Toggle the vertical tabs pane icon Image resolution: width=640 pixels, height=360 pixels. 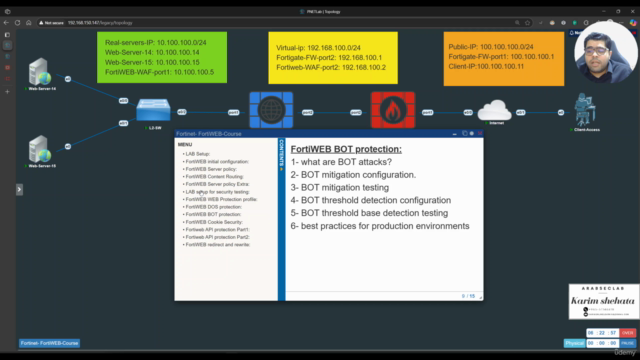coord(7,35)
